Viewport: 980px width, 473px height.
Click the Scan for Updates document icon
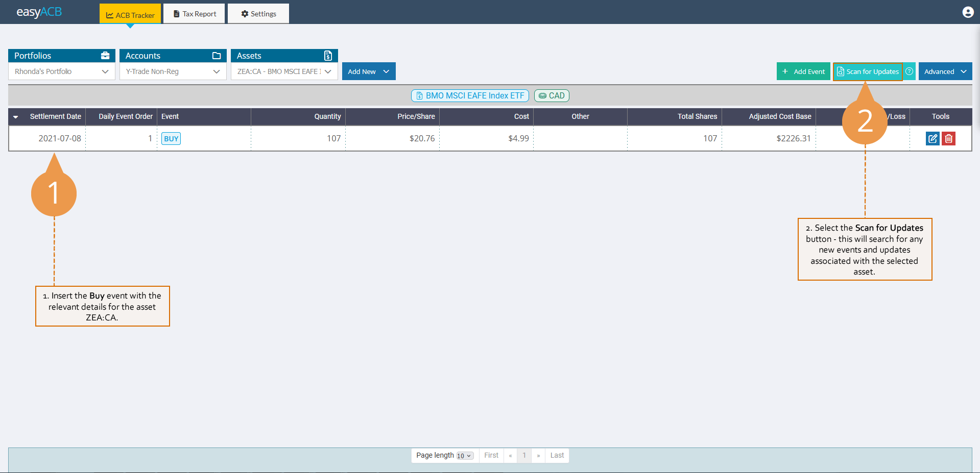tap(841, 71)
